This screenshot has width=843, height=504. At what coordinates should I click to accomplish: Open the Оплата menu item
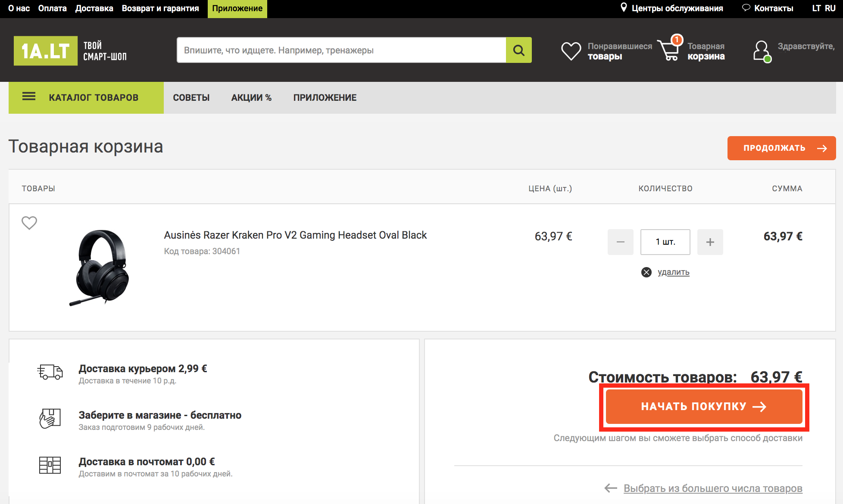53,8
